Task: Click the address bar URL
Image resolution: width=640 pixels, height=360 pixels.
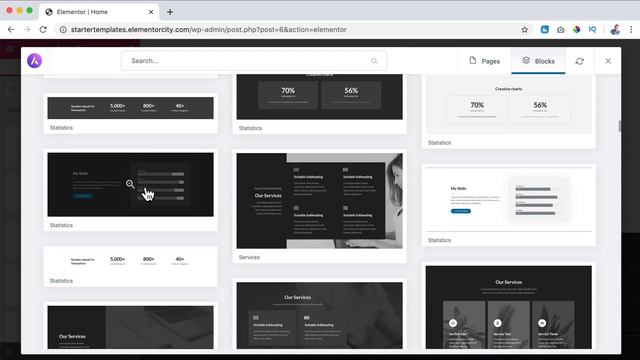Action: 209,29
